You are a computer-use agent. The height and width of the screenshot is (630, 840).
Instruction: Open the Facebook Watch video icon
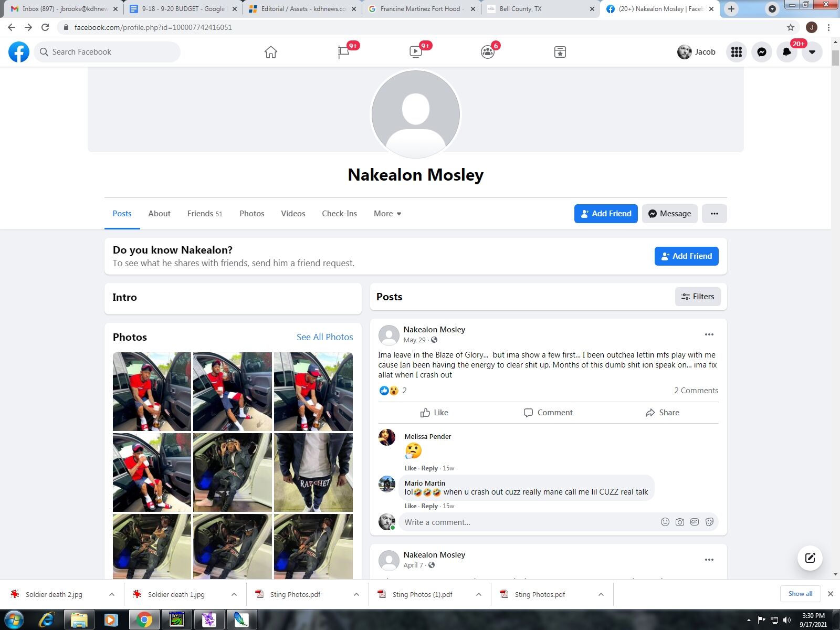pyautogui.click(x=415, y=52)
